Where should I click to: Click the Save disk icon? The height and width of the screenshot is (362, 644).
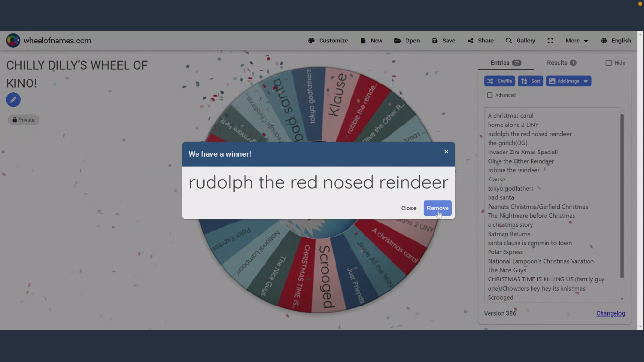[x=434, y=41]
